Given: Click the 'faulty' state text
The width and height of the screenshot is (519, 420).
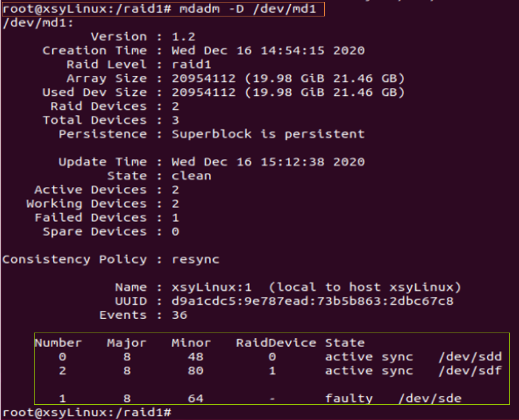Looking at the screenshot, I should click(x=348, y=399).
